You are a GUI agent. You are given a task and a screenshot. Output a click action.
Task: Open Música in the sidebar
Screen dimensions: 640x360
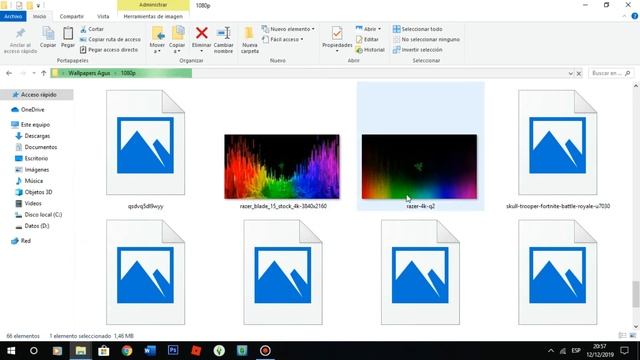click(x=29, y=180)
